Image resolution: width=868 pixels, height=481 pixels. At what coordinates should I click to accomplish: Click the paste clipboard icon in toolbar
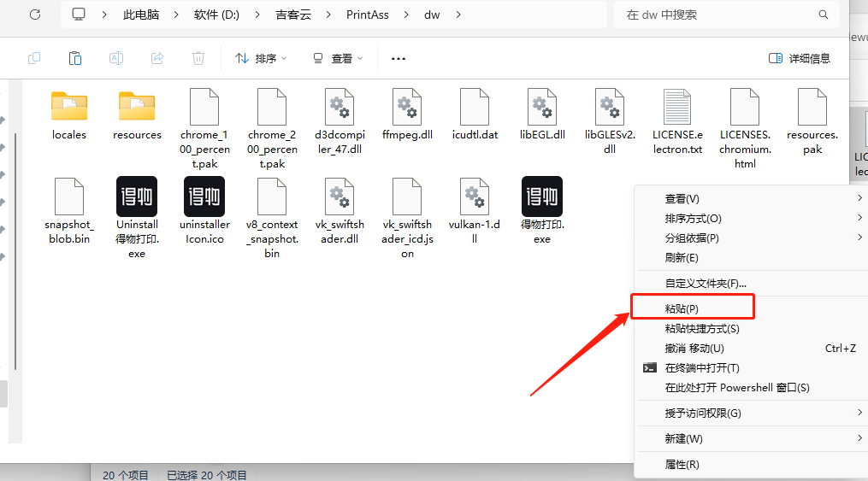[75, 58]
